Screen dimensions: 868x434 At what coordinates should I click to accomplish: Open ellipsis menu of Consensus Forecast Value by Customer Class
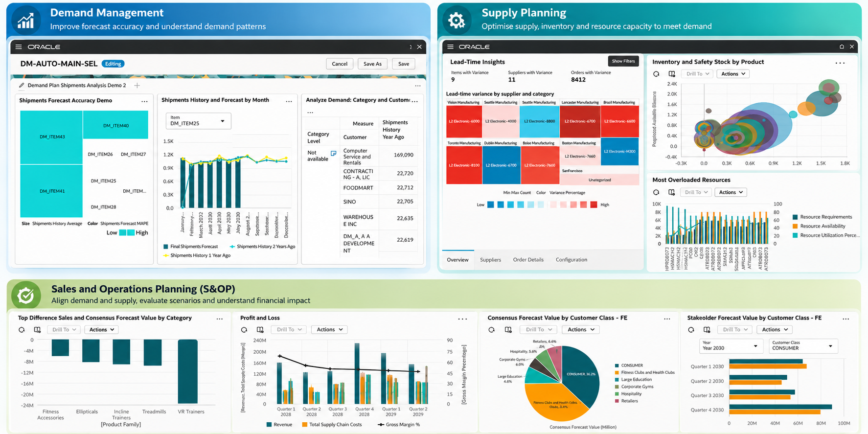[x=667, y=319]
